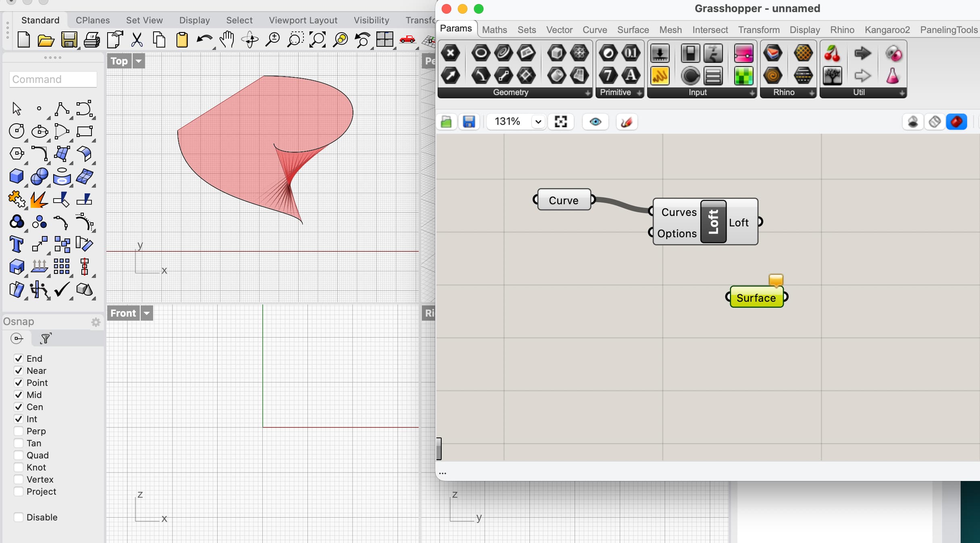Click the Grasshopper save document icon
980x543 pixels.
pyautogui.click(x=469, y=122)
